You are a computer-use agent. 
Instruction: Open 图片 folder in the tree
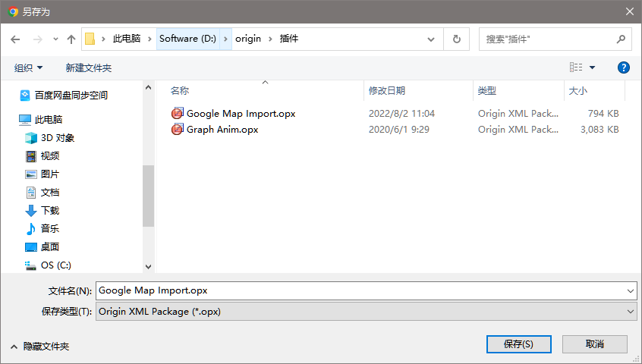50,174
